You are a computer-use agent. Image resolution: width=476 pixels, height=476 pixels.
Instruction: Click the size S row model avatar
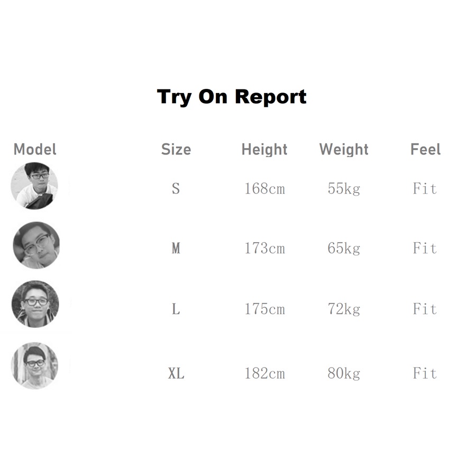click(x=34, y=186)
